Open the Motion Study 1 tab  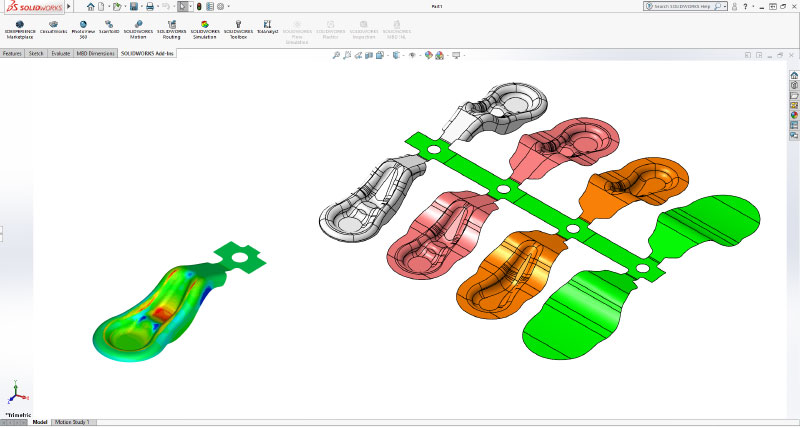[x=72, y=422]
